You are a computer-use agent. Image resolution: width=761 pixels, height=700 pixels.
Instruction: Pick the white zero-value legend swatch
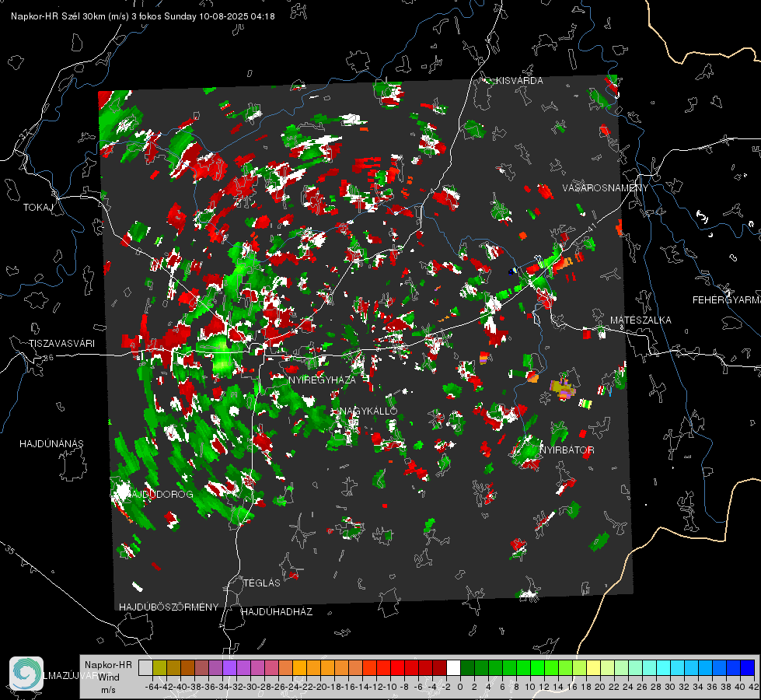pos(453,668)
